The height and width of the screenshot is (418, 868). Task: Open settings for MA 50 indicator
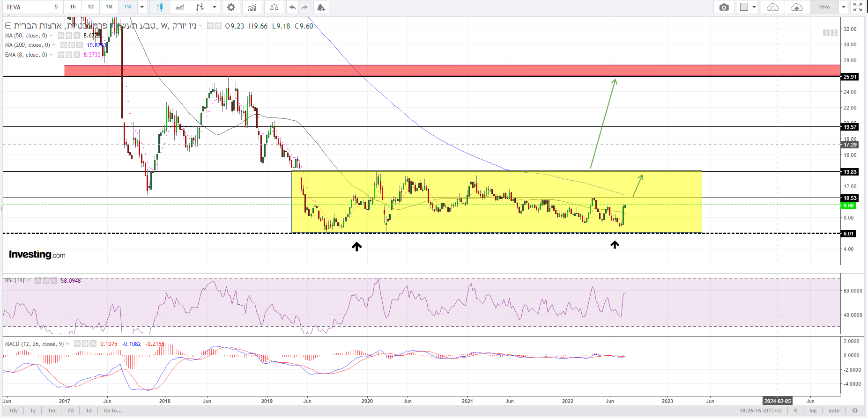pyautogui.click(x=69, y=36)
